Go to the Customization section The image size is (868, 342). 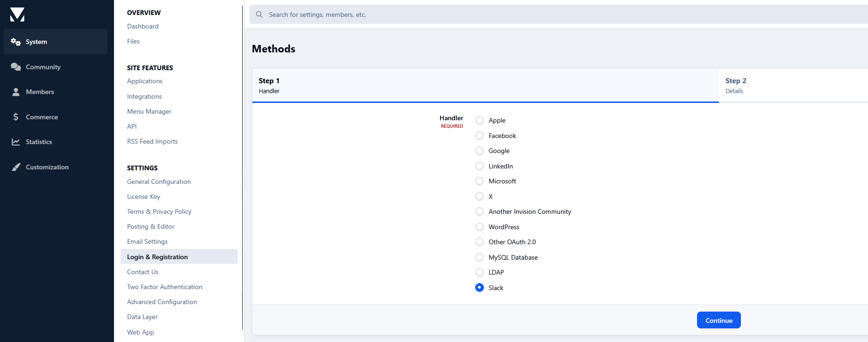(56, 167)
